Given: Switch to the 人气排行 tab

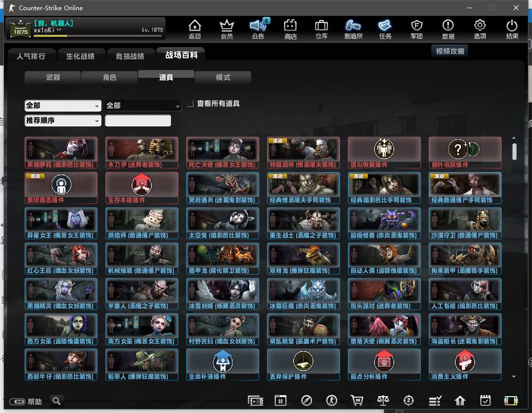Looking at the screenshot, I should pyautogui.click(x=31, y=56).
